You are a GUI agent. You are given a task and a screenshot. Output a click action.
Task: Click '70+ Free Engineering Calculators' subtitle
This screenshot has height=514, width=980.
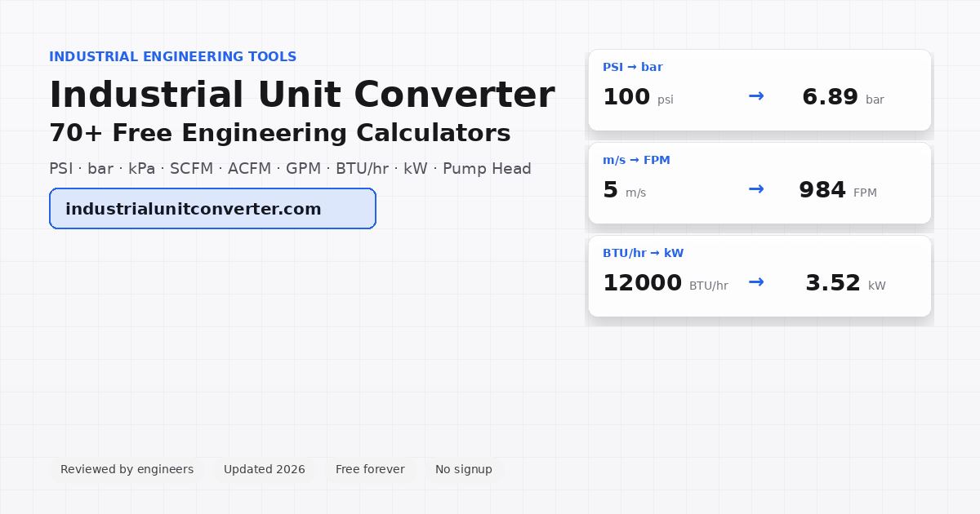[x=280, y=133]
